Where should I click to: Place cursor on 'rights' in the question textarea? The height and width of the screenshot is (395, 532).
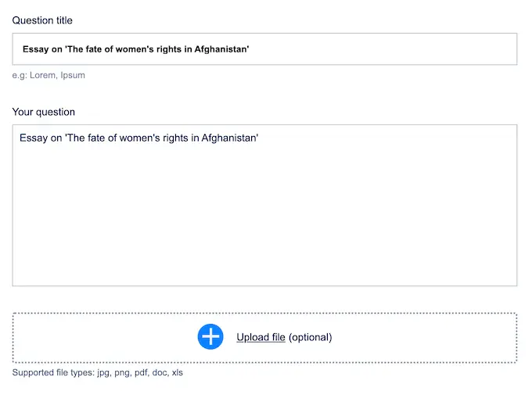click(172, 138)
